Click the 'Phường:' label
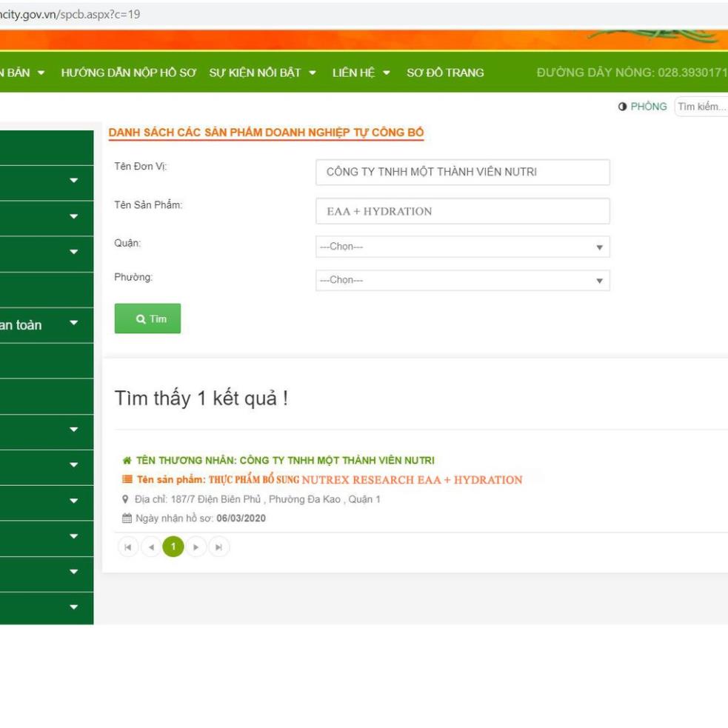728x728 pixels. pyautogui.click(x=133, y=277)
